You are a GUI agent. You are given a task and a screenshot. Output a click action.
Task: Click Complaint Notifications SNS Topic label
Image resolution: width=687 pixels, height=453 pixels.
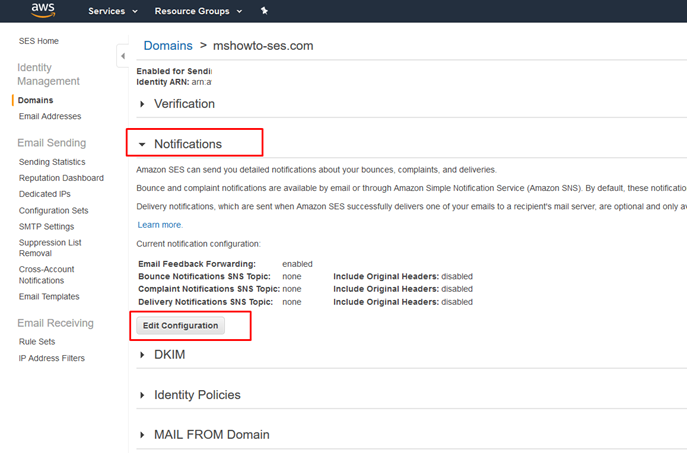(209, 289)
